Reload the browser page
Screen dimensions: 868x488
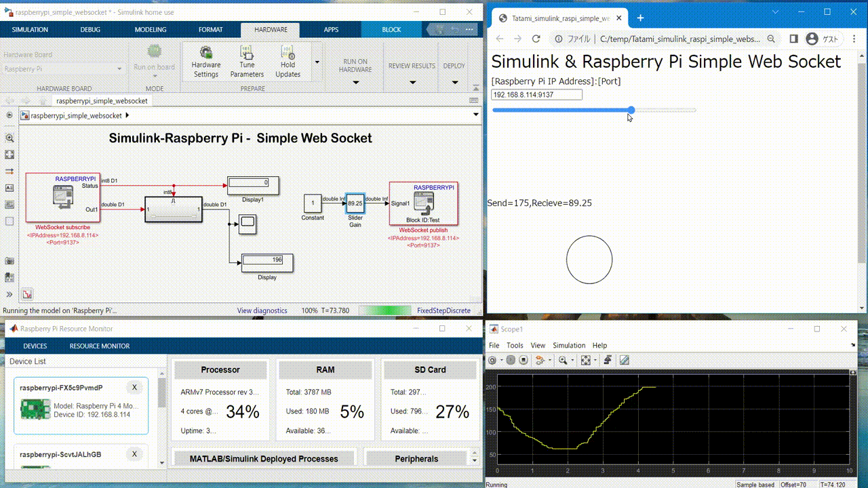[536, 39]
